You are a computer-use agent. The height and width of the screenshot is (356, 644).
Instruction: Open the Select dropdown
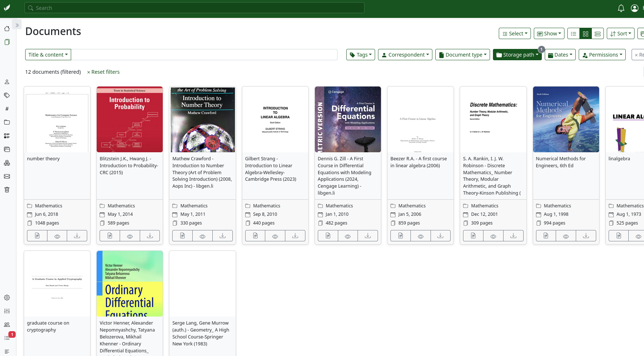(x=515, y=34)
